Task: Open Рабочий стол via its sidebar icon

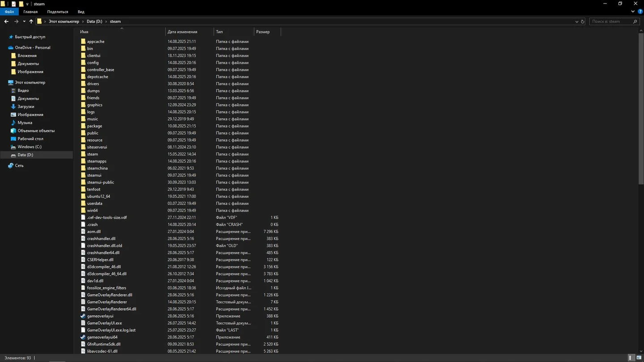Action: pyautogui.click(x=13, y=139)
